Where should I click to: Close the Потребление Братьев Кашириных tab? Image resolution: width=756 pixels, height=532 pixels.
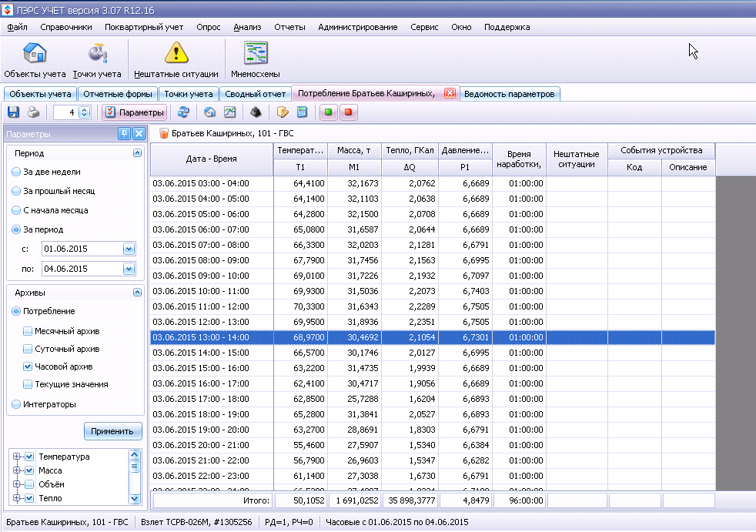[450, 93]
